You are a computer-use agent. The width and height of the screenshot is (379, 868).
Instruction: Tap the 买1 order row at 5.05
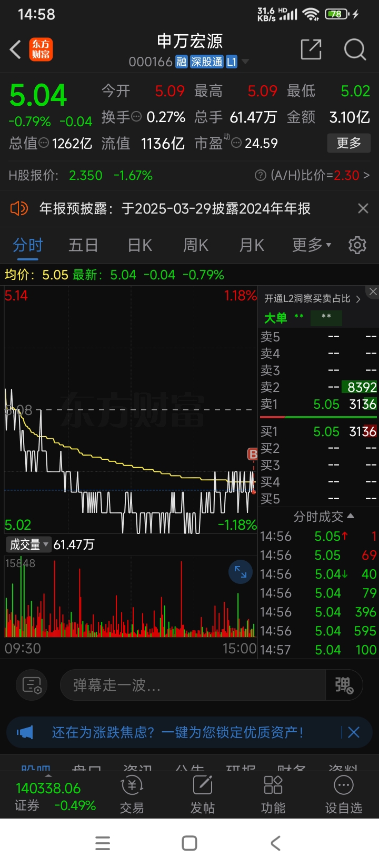[x=318, y=431]
